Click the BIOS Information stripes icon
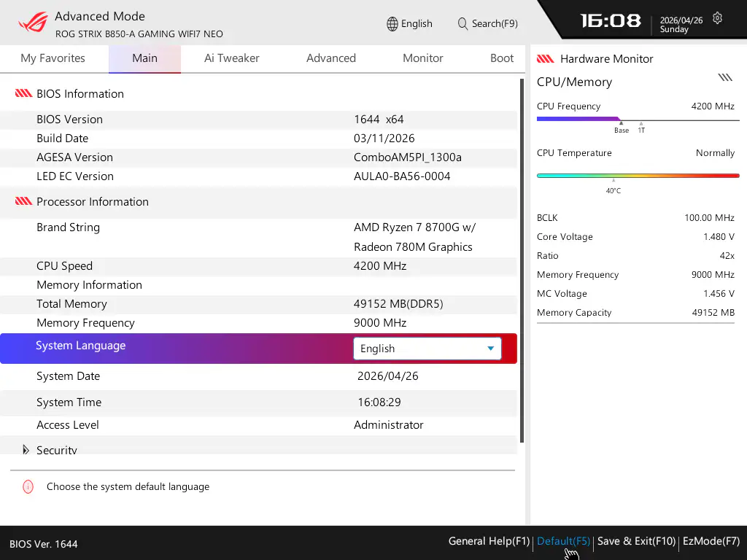 coord(23,93)
